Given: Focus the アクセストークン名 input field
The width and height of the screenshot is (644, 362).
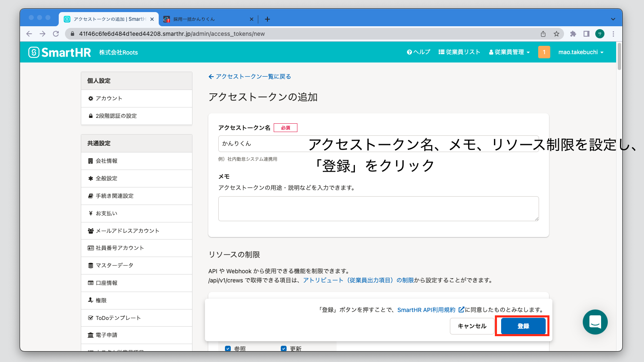Looking at the screenshot, I should pyautogui.click(x=378, y=143).
